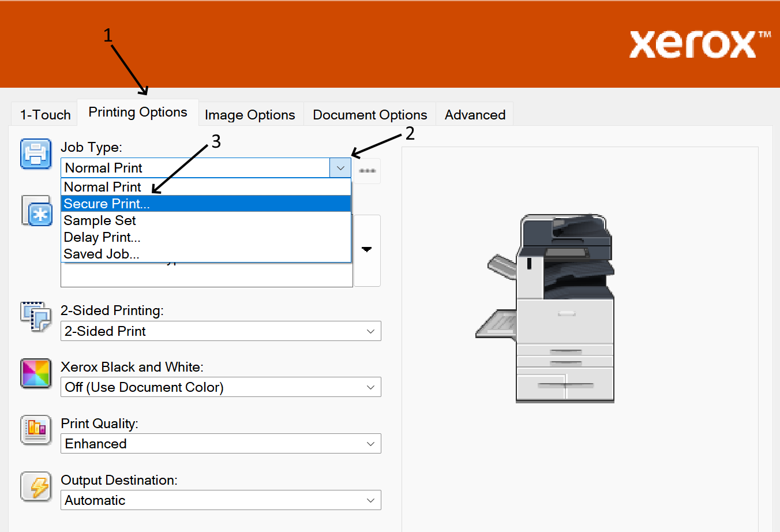This screenshot has width=780, height=532.
Task: Open the Document Options tab
Action: coord(370,115)
